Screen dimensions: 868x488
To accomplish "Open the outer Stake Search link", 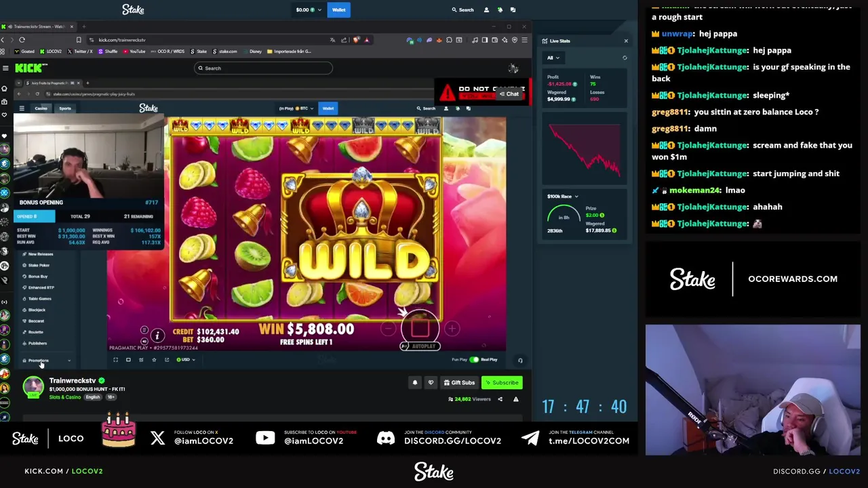I will pyautogui.click(x=463, y=9).
